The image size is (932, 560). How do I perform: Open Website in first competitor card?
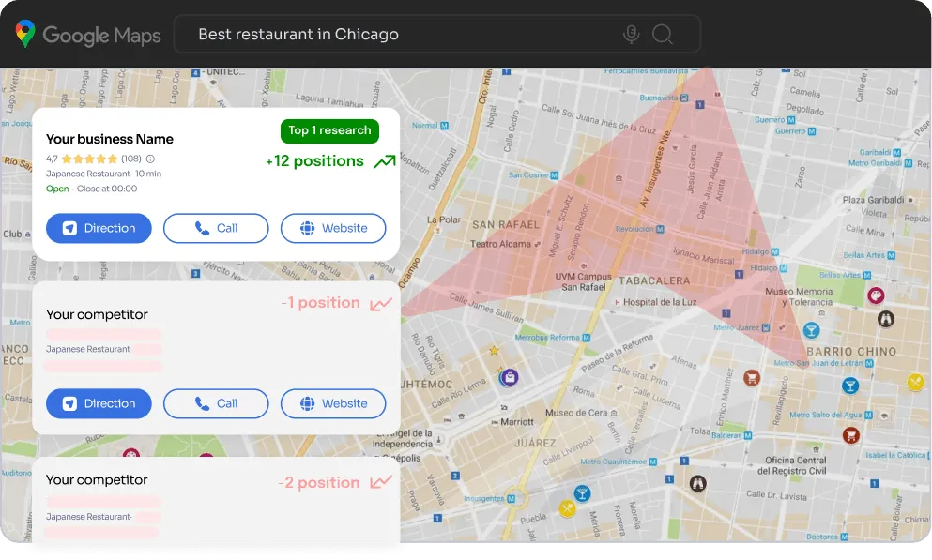[333, 403]
